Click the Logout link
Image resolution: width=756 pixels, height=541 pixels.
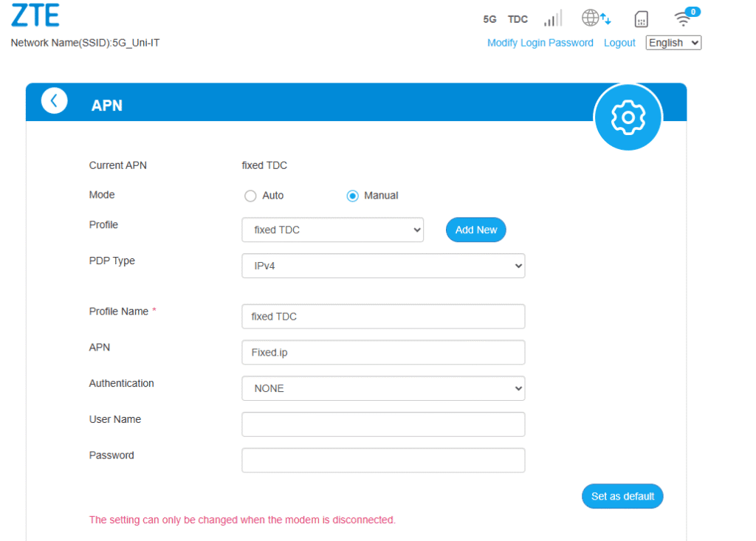coord(619,43)
